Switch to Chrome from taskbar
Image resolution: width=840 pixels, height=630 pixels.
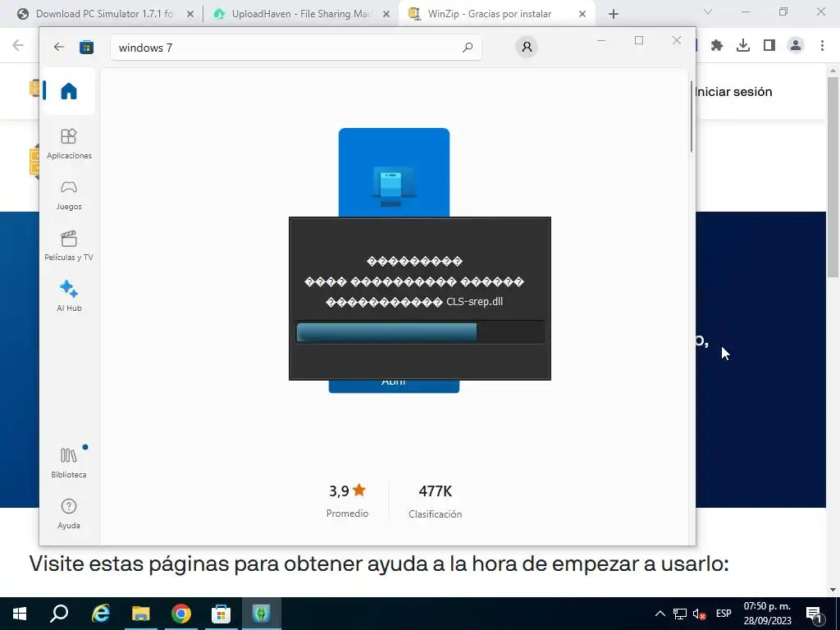pyautogui.click(x=181, y=614)
